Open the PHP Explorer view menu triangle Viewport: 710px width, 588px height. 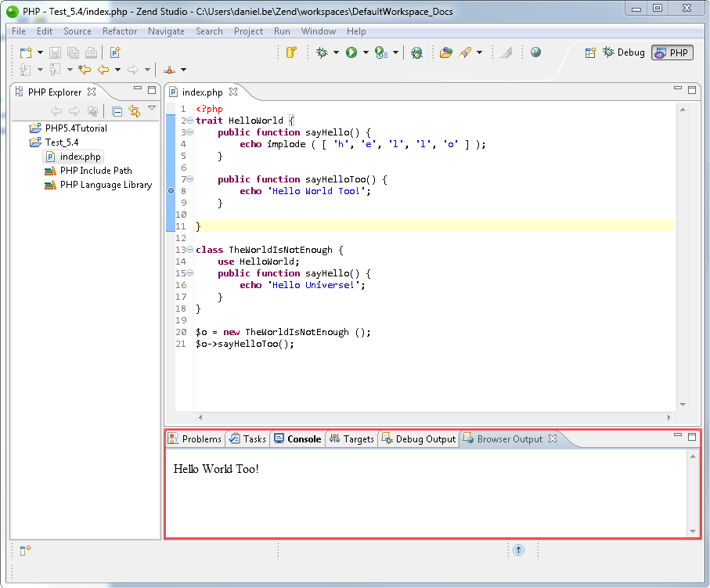point(152,108)
